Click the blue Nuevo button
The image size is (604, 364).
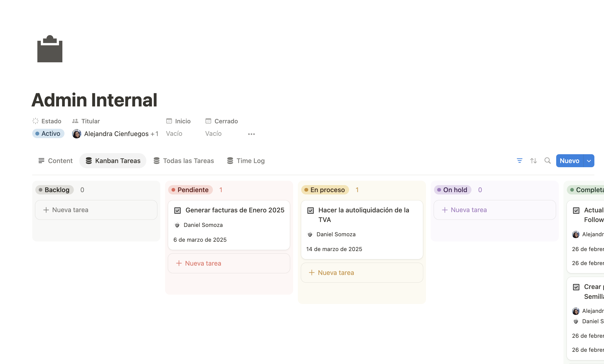pyautogui.click(x=569, y=161)
